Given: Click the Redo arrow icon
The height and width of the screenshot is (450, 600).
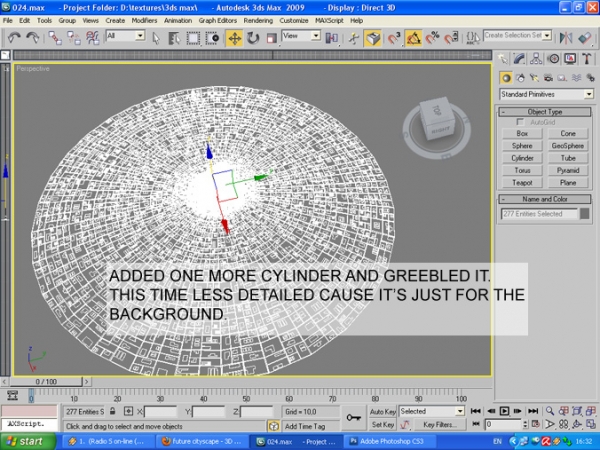Looking at the screenshot, I should pyautogui.click(x=33, y=38).
